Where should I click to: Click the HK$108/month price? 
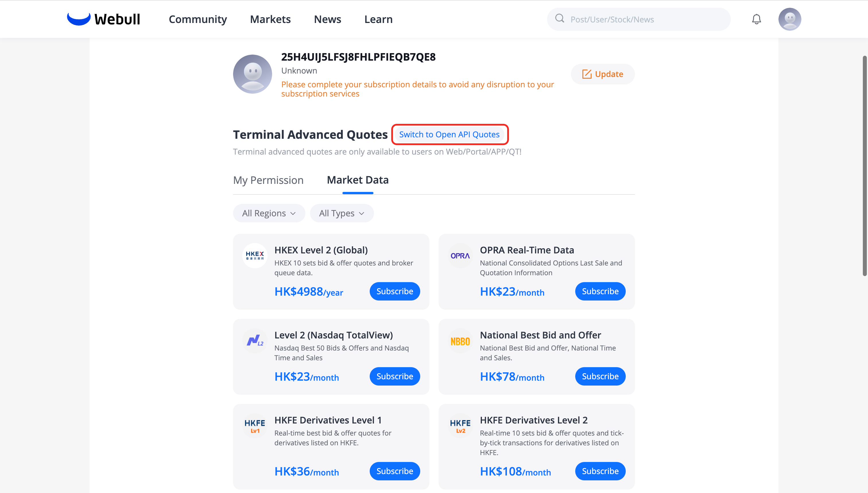pos(515,471)
